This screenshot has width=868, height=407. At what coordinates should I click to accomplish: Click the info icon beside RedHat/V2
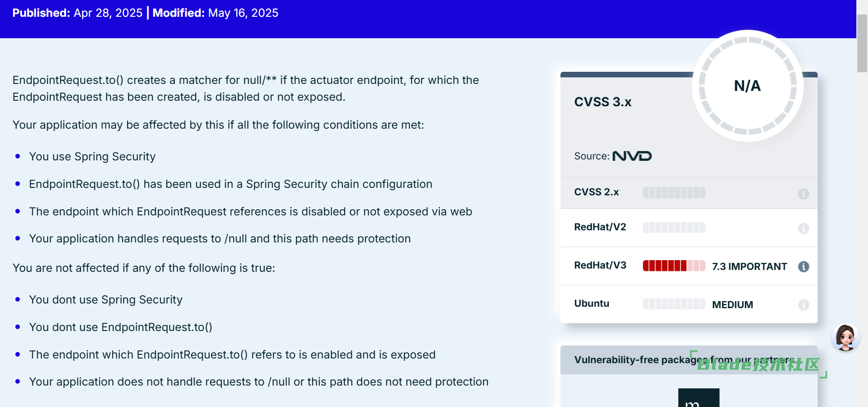(x=803, y=228)
